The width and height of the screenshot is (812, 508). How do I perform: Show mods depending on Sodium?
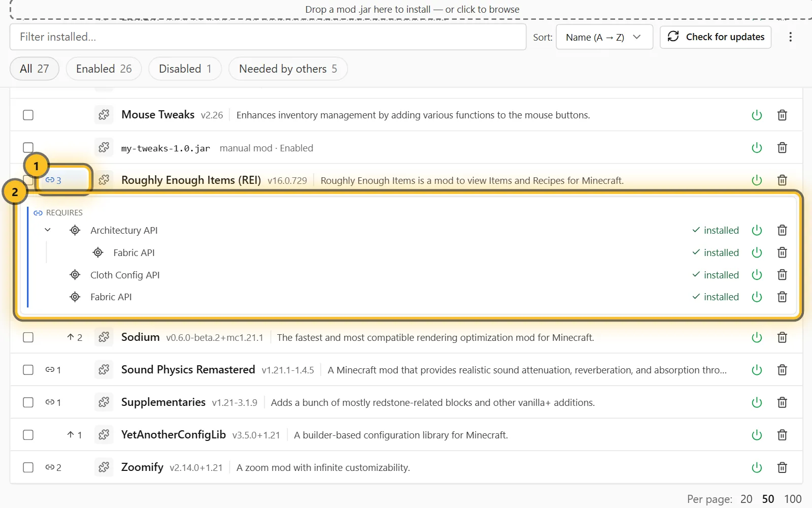[x=75, y=337]
